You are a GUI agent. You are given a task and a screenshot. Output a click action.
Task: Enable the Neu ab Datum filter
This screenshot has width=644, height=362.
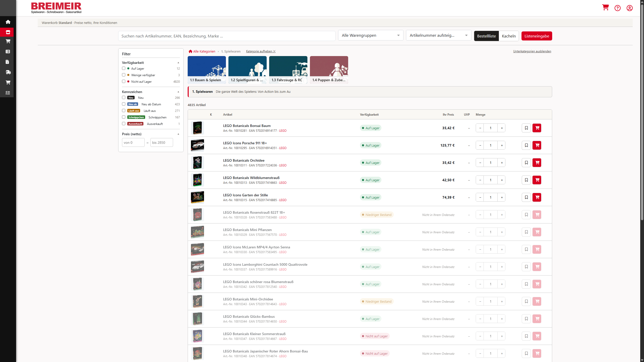pos(124,104)
